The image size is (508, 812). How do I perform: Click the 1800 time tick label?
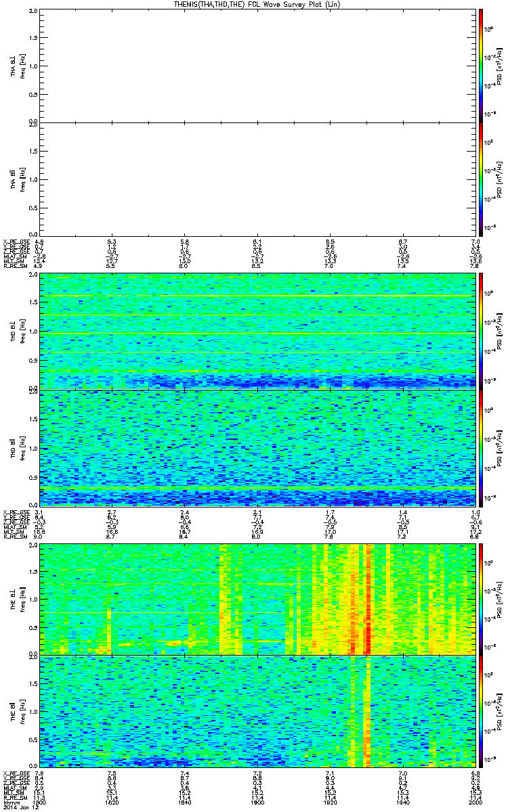pyautogui.click(x=40, y=803)
